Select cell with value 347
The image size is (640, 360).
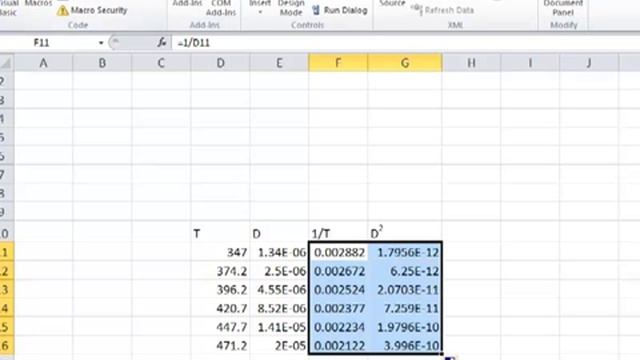(x=220, y=252)
